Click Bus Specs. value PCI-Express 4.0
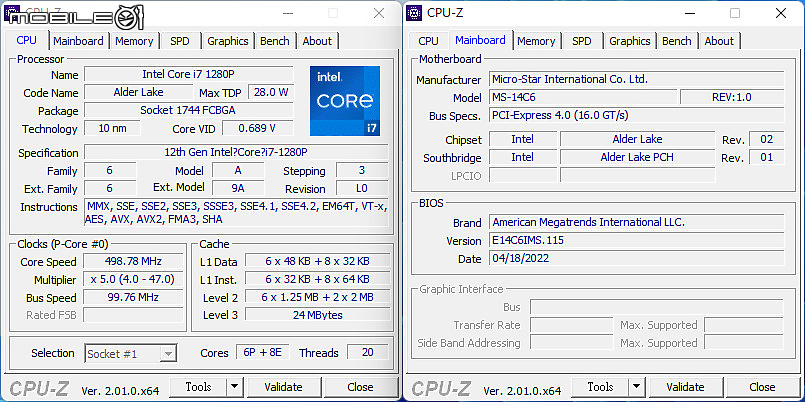The height and width of the screenshot is (402, 805). pyautogui.click(x=637, y=115)
